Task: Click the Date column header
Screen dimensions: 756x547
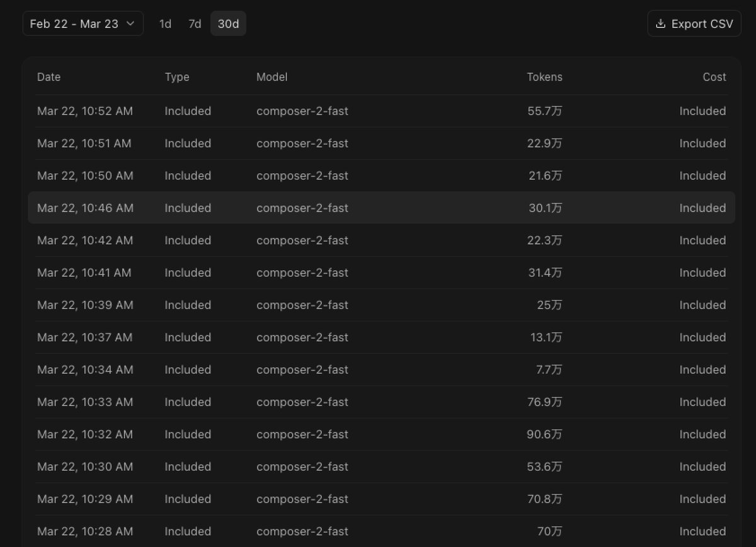Action: (49, 77)
